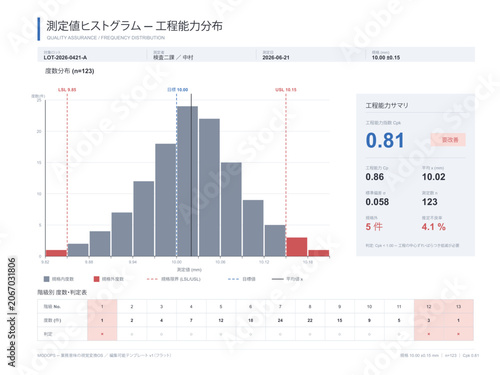The height and width of the screenshot is (375, 500).
Task: Click the histogram bar with 22 counts
Action: 209,188
